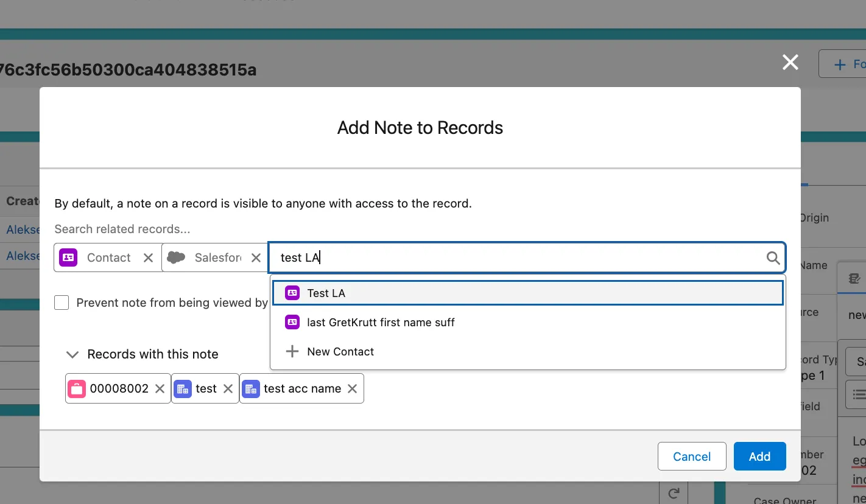The height and width of the screenshot is (504, 866).
Task: Select the New Contact option
Action: (x=340, y=352)
